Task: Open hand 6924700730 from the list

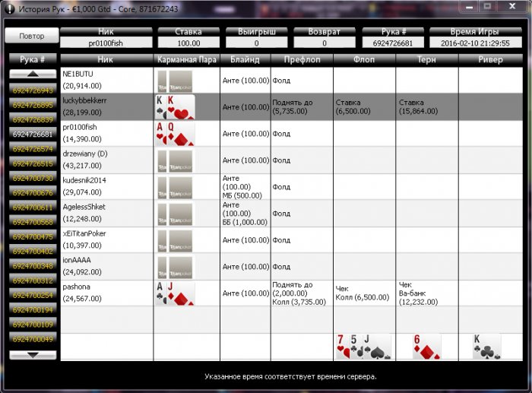Action: pyautogui.click(x=33, y=178)
